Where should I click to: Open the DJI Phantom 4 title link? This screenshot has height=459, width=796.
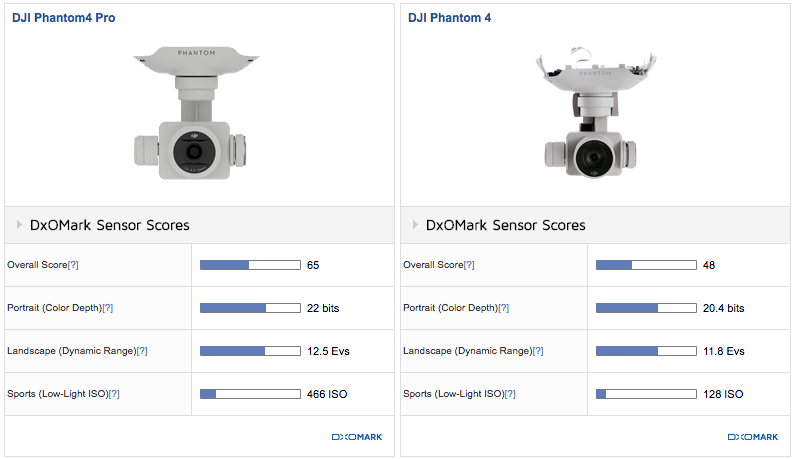pyautogui.click(x=449, y=18)
